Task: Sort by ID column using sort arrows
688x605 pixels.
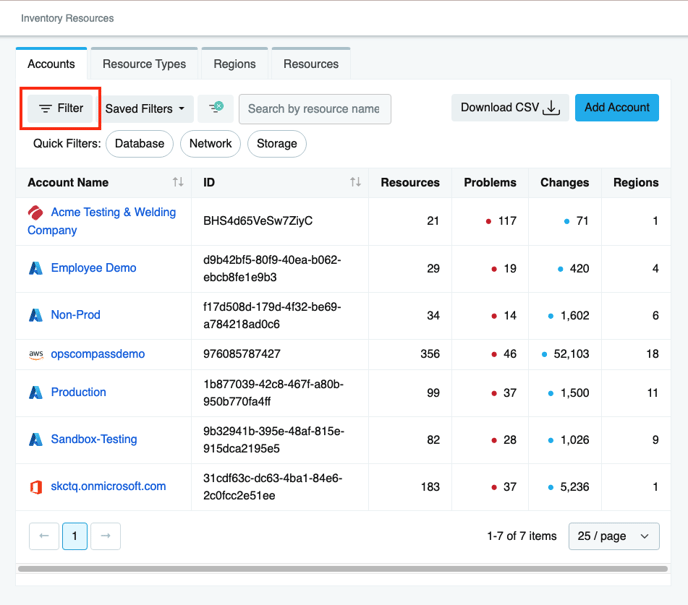Action: pyautogui.click(x=355, y=182)
